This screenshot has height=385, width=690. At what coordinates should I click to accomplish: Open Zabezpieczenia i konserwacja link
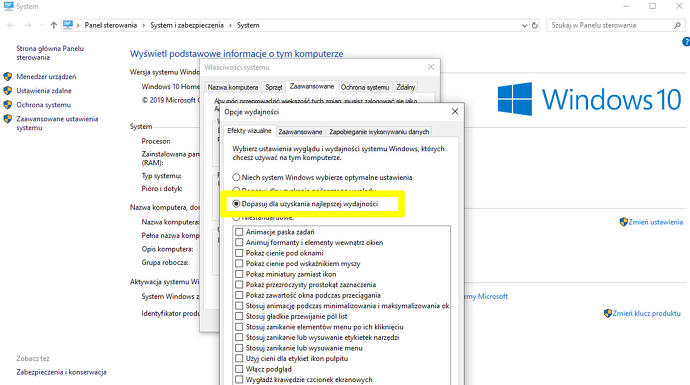[x=62, y=372]
